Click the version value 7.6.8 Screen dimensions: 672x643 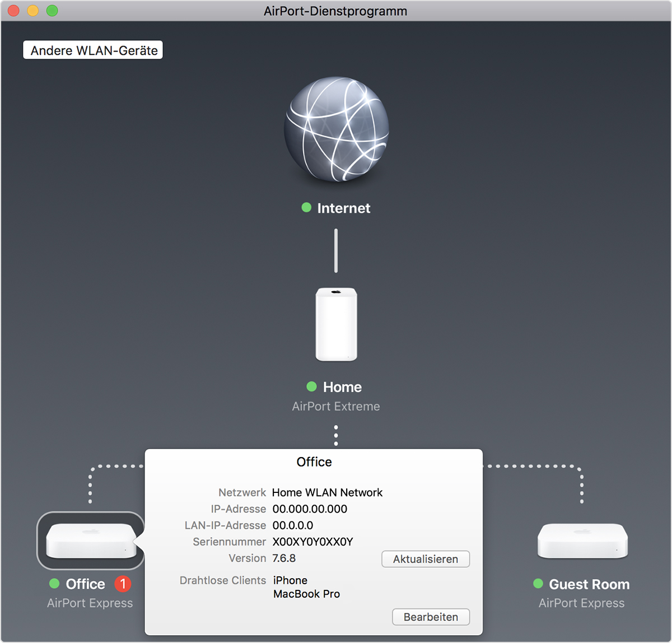pos(284,558)
